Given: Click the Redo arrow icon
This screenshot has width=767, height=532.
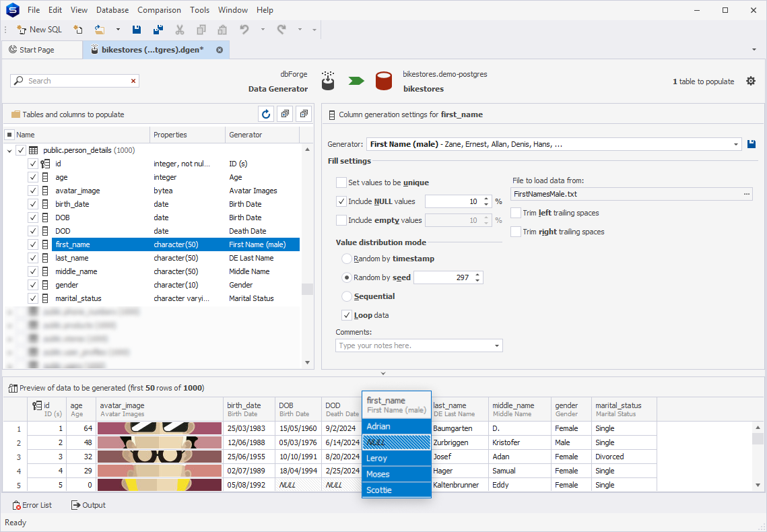Looking at the screenshot, I should click(281, 30).
